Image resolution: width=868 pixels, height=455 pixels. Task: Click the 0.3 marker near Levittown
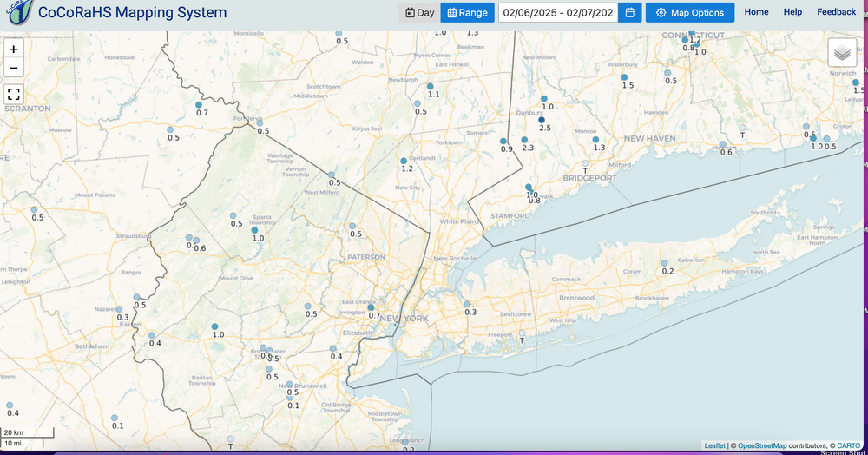[467, 305]
